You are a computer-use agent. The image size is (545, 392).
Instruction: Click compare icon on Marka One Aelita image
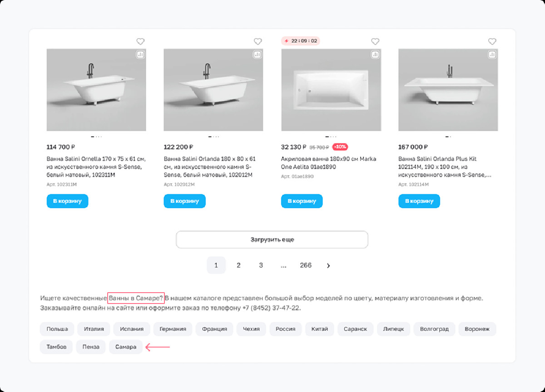pyautogui.click(x=375, y=54)
